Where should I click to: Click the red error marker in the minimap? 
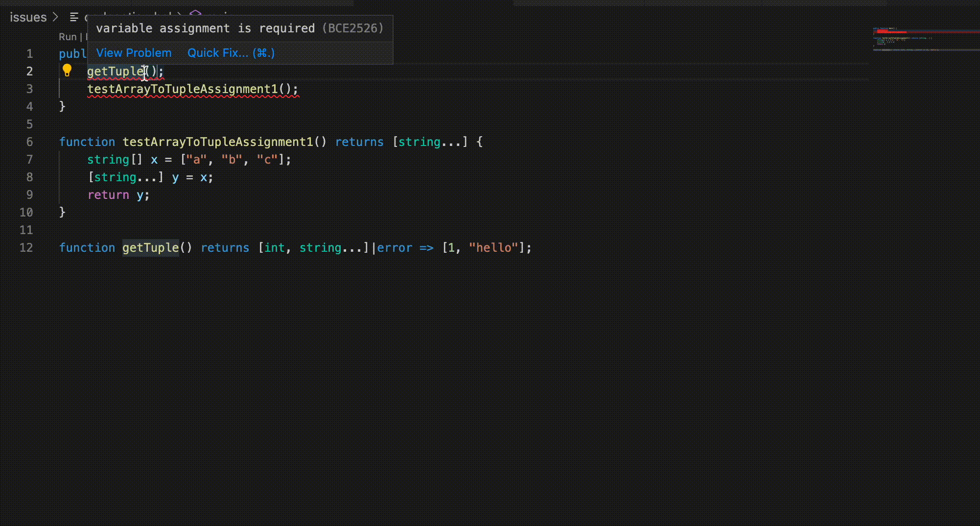(x=891, y=32)
